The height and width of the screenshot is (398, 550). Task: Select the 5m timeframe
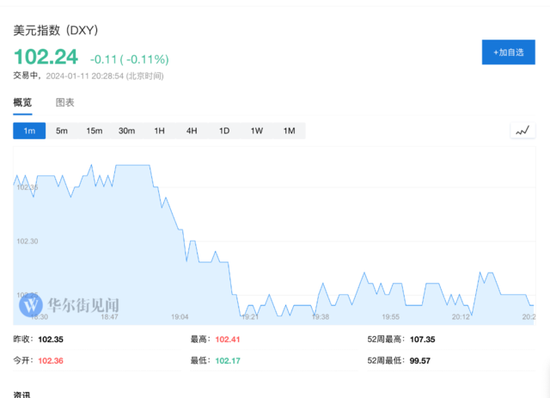click(x=62, y=131)
